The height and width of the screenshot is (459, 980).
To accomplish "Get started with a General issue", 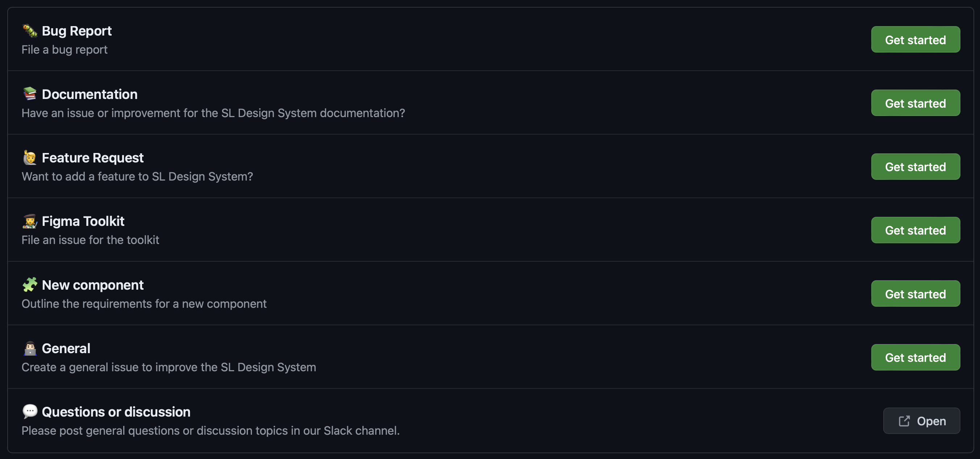I will tap(915, 357).
